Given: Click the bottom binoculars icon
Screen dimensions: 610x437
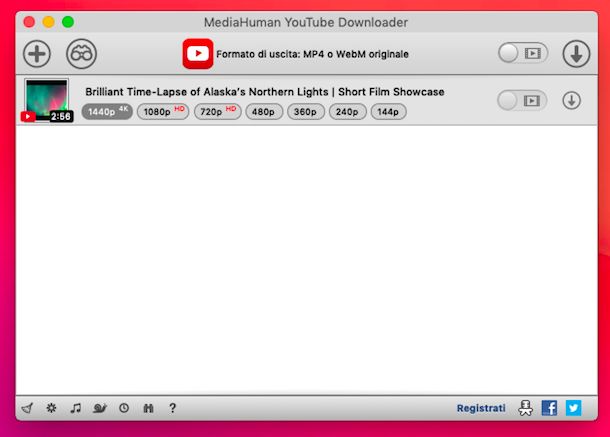Looking at the screenshot, I should click(x=148, y=408).
